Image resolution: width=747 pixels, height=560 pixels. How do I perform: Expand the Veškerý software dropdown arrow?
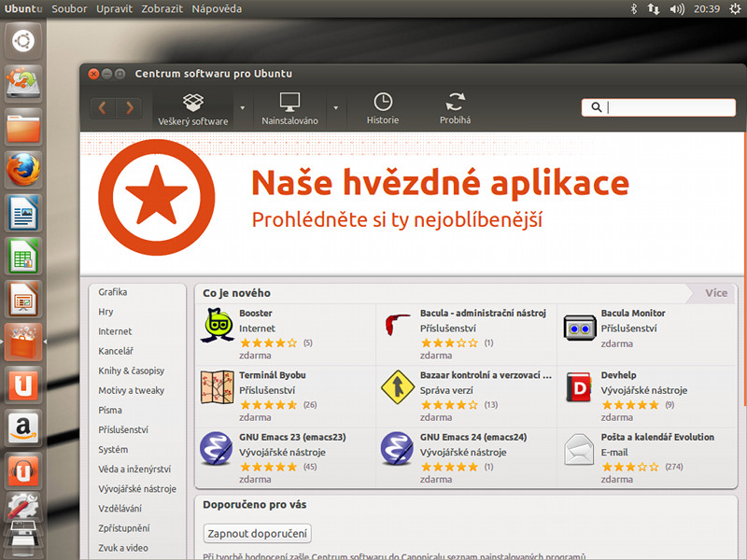coord(243,108)
